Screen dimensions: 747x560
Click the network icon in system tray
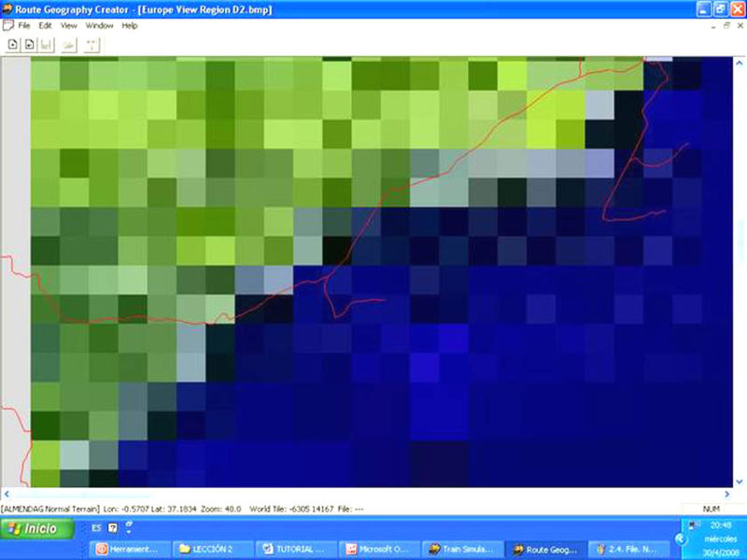[692, 525]
